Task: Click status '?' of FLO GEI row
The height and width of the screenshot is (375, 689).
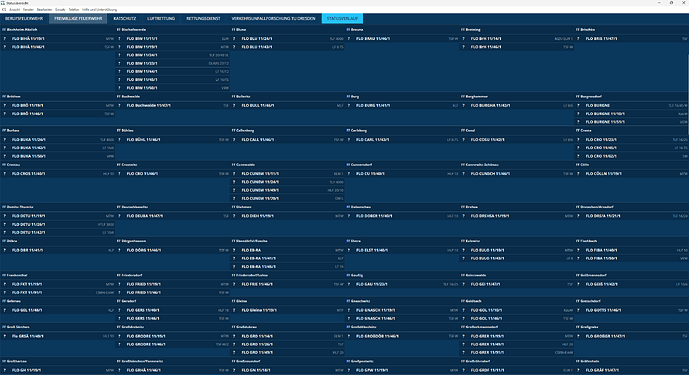Action: tap(464, 284)
